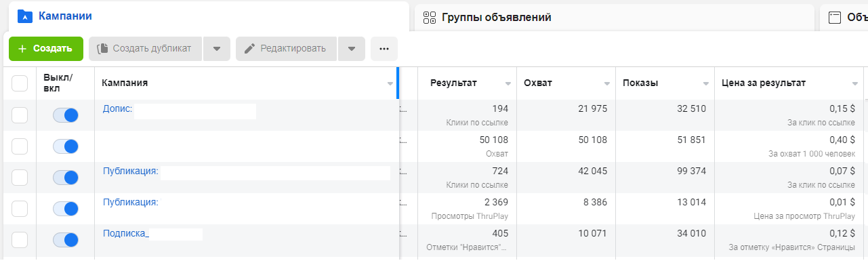Open the Публикация: link in 724 row
The width and height of the screenshot is (868, 265).
pyautogui.click(x=130, y=171)
